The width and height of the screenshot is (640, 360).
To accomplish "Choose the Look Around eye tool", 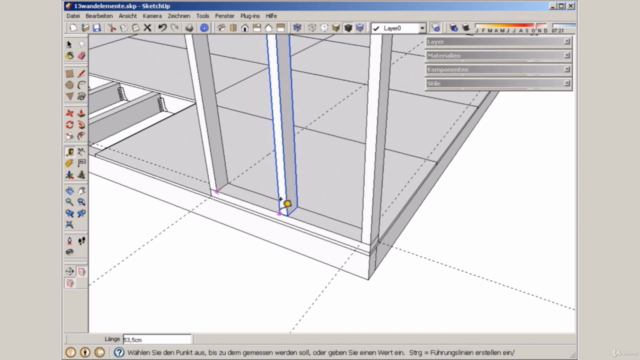I will pyautogui.click(x=69, y=252).
